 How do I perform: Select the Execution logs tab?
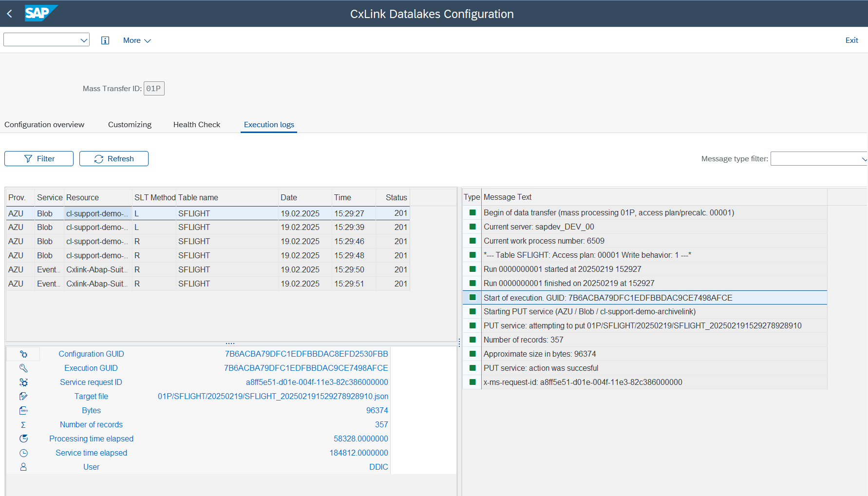coord(269,125)
